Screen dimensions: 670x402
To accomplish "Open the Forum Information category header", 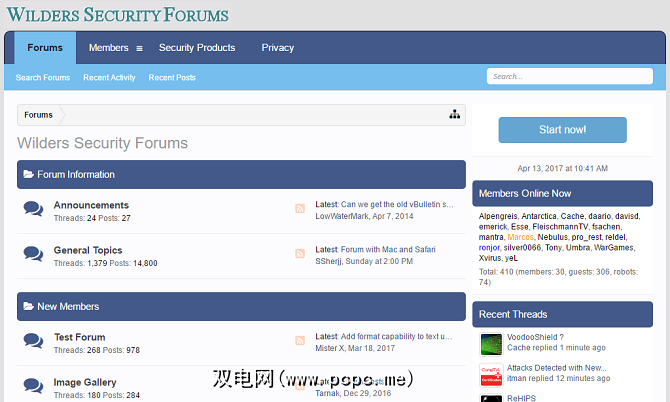I will [x=241, y=174].
